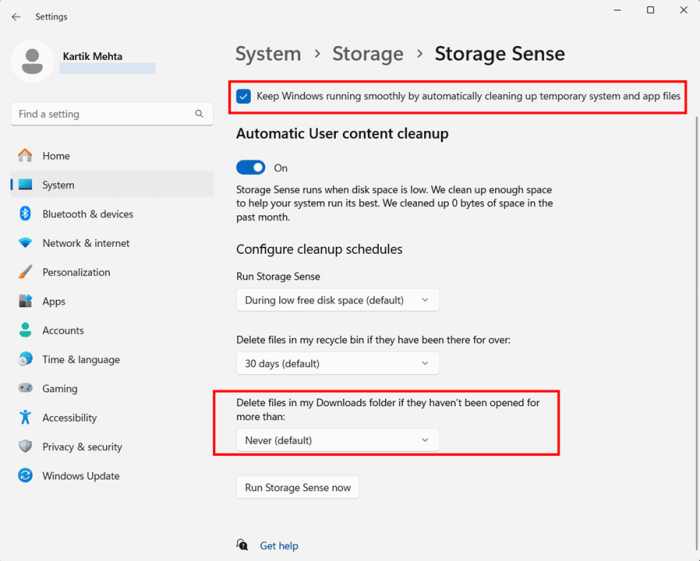This screenshot has width=700, height=561.
Task: Open the recycle bin 30 days dropdown
Action: coord(338,363)
